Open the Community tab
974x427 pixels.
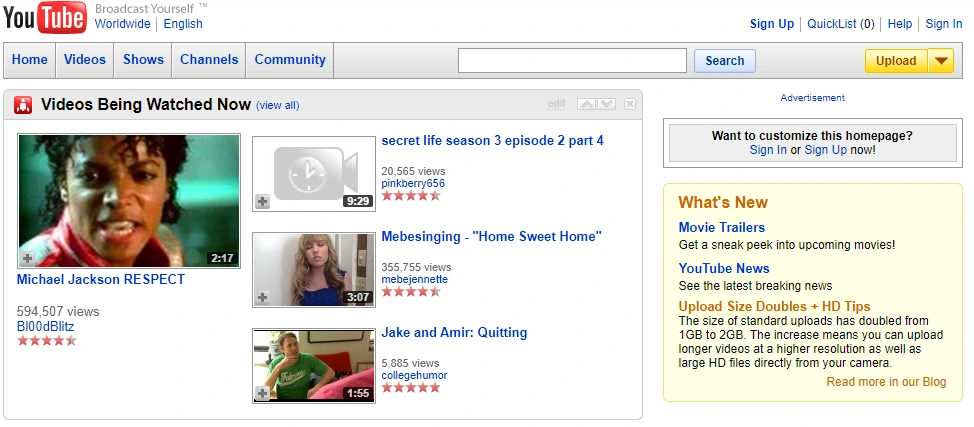point(290,60)
